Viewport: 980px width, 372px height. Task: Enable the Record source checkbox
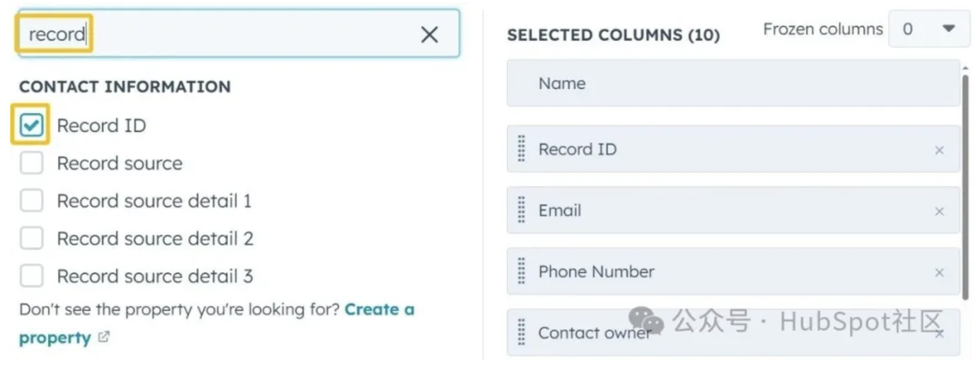[x=31, y=163]
